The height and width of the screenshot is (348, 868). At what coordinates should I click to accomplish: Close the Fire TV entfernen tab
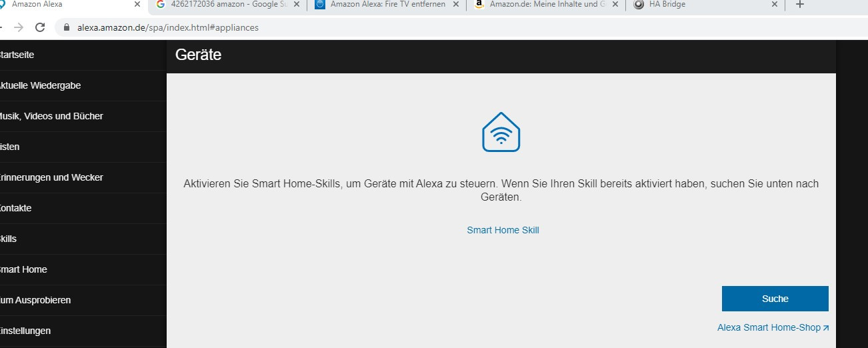(456, 5)
